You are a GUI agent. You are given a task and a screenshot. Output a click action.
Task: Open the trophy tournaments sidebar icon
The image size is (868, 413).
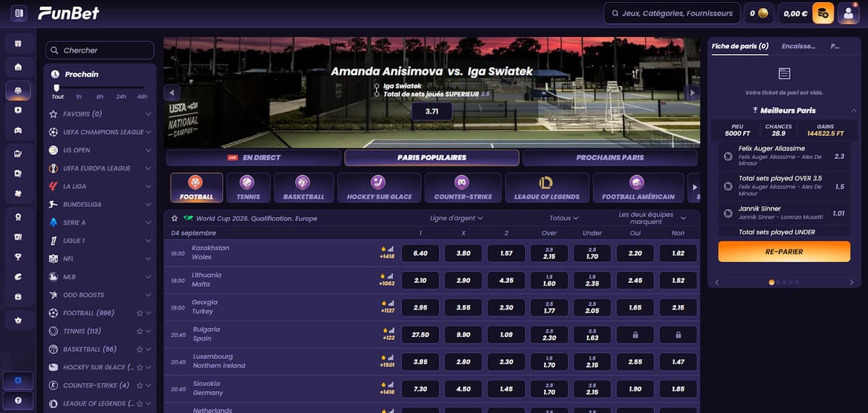click(18, 256)
